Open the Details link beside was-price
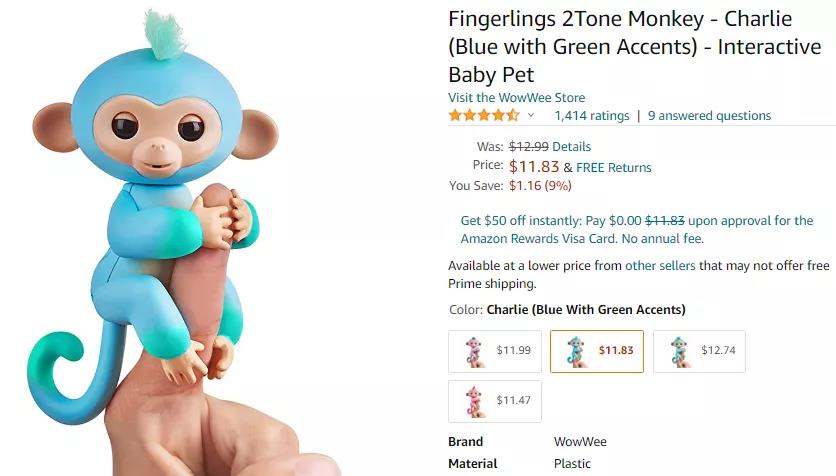The height and width of the screenshot is (476, 836). (x=572, y=147)
